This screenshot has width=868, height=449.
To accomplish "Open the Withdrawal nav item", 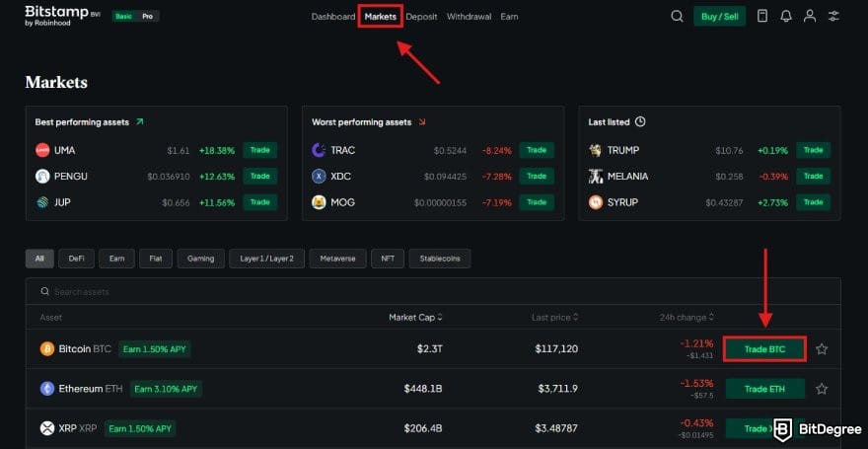I will click(469, 17).
